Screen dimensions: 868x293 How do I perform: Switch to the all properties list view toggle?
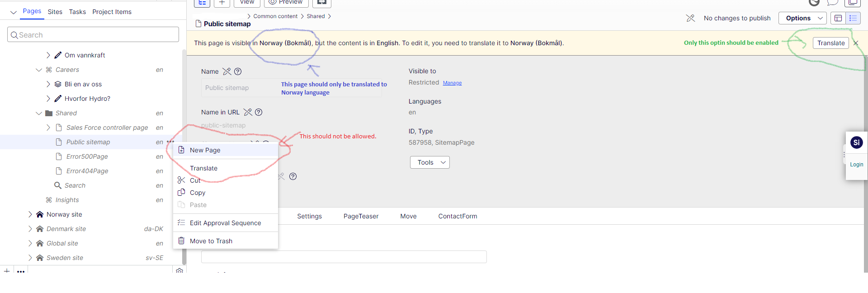pos(853,18)
